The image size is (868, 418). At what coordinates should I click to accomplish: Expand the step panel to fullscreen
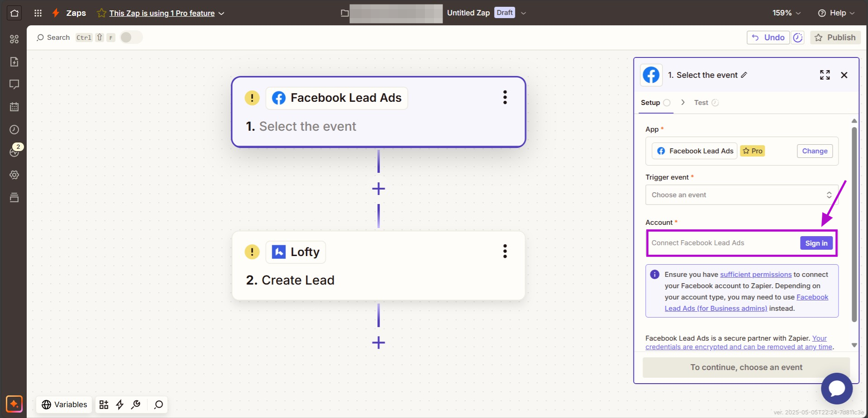(x=825, y=75)
